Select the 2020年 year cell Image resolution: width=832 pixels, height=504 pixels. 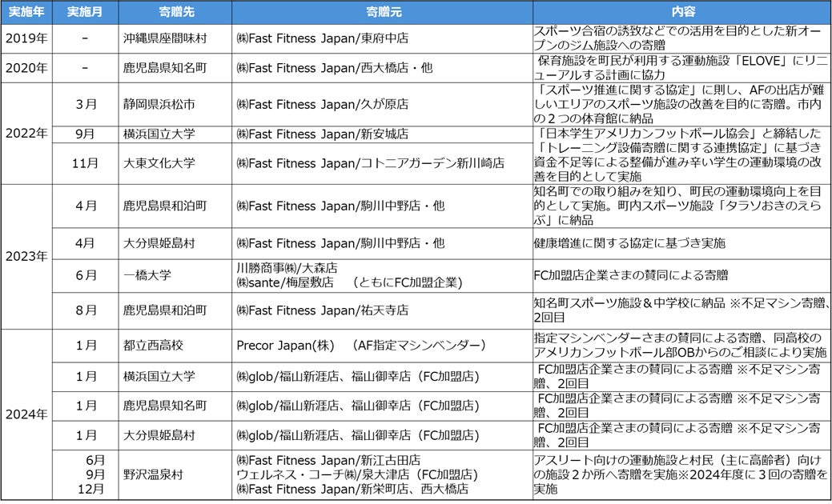pos(26,68)
